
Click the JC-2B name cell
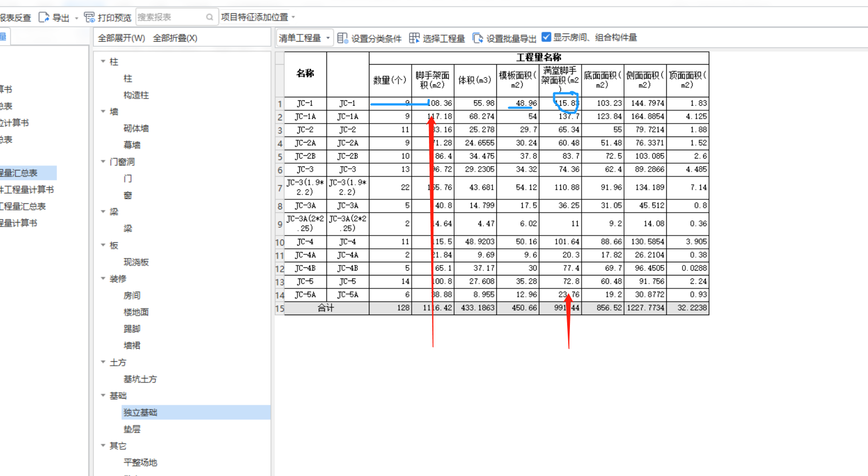tap(305, 156)
